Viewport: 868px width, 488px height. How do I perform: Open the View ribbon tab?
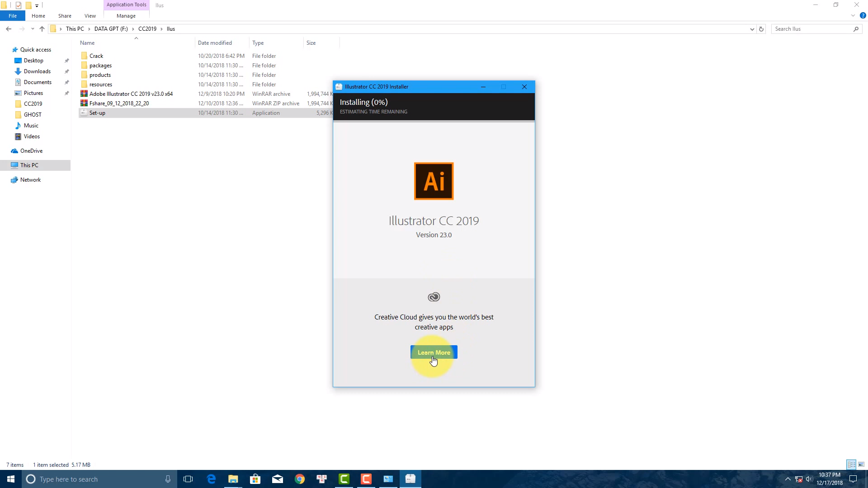point(90,16)
